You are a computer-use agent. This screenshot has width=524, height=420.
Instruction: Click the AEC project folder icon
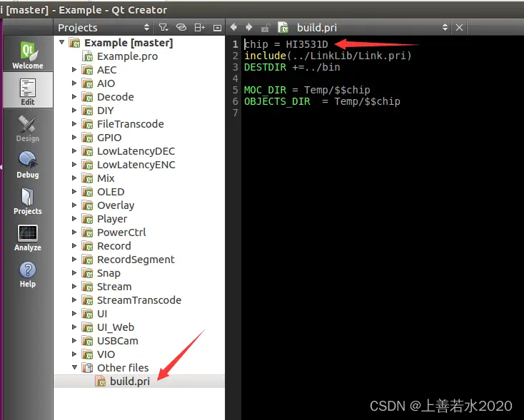[88, 70]
